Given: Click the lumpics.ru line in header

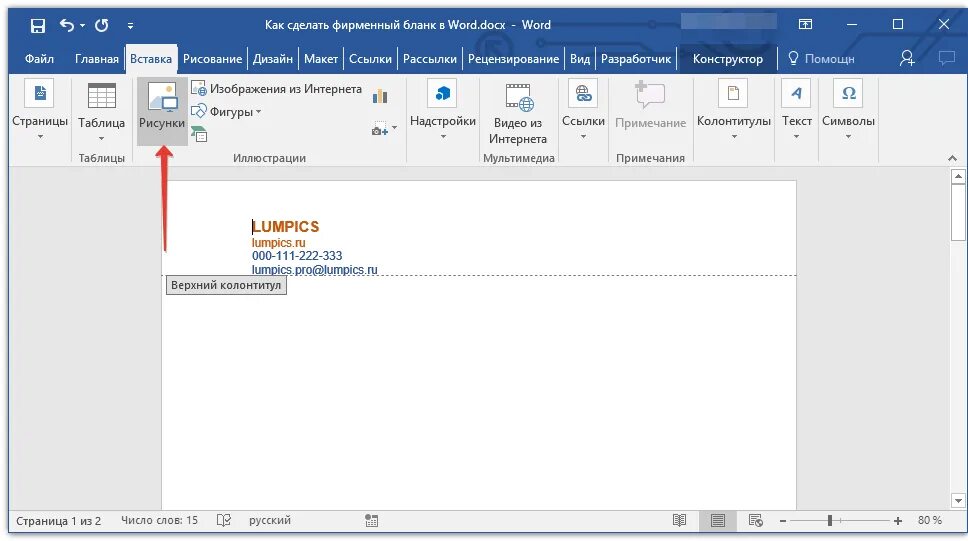Looking at the screenshot, I should pos(278,243).
